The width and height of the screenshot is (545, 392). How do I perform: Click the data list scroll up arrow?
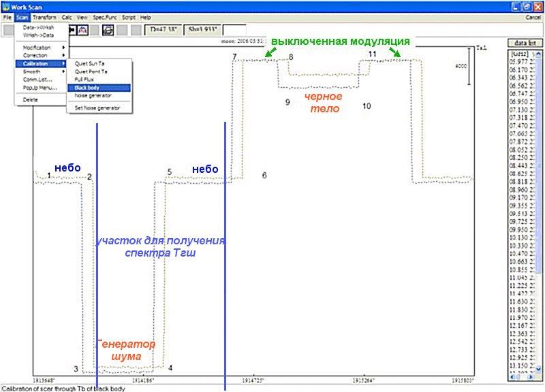[538, 54]
